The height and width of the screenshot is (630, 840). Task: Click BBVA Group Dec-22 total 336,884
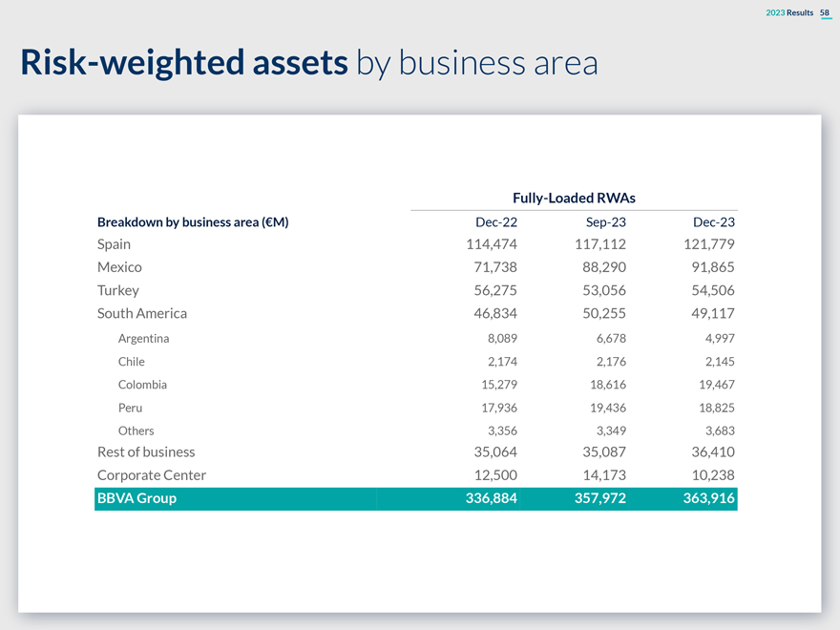(x=492, y=498)
